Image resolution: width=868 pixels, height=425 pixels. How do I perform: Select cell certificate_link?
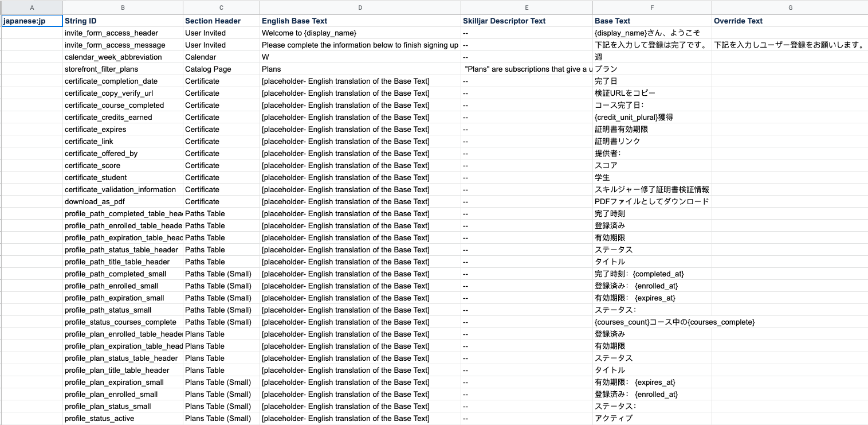123,142
